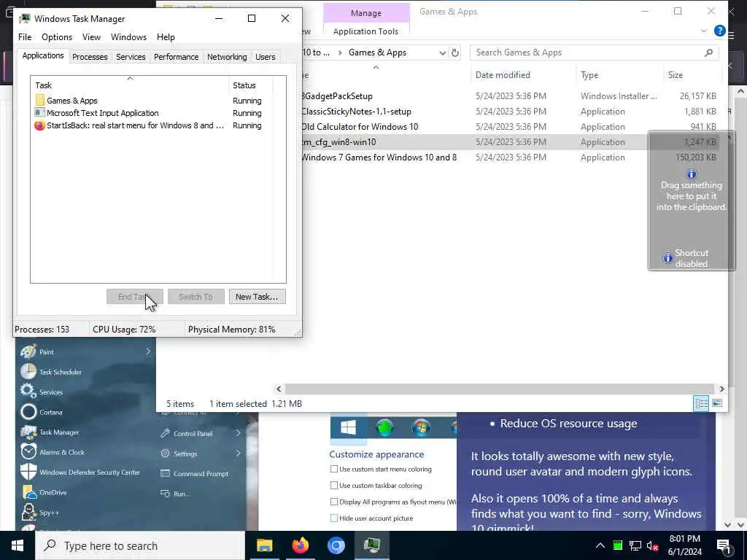Switch to the Users tab

265,57
